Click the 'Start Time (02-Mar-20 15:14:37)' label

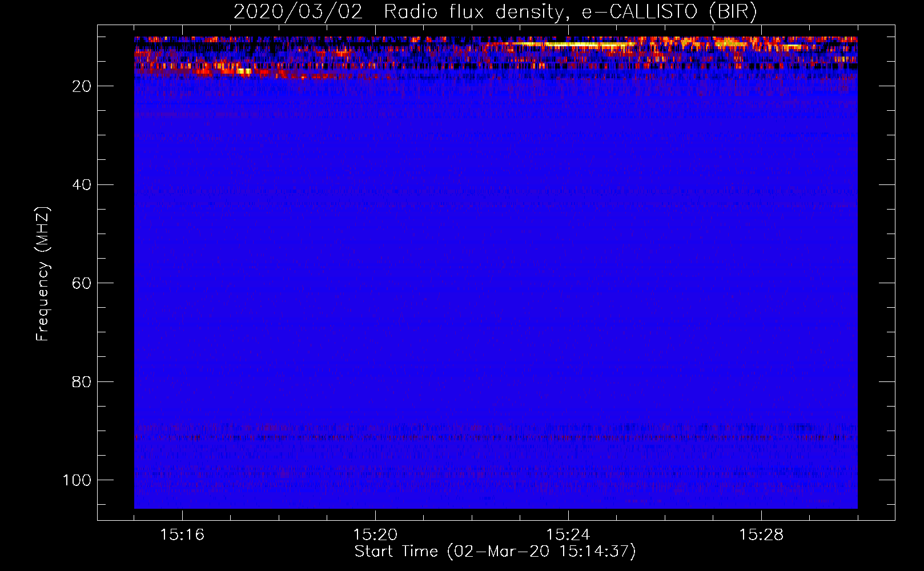pos(495,552)
